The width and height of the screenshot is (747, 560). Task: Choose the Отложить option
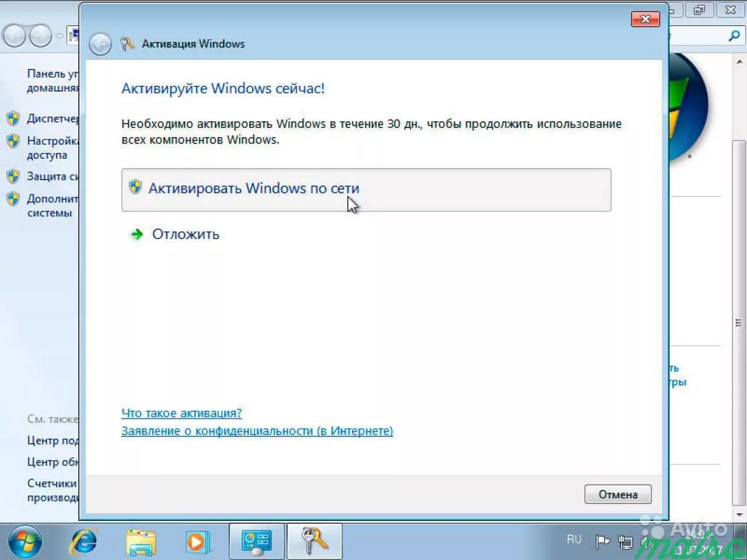coord(186,234)
